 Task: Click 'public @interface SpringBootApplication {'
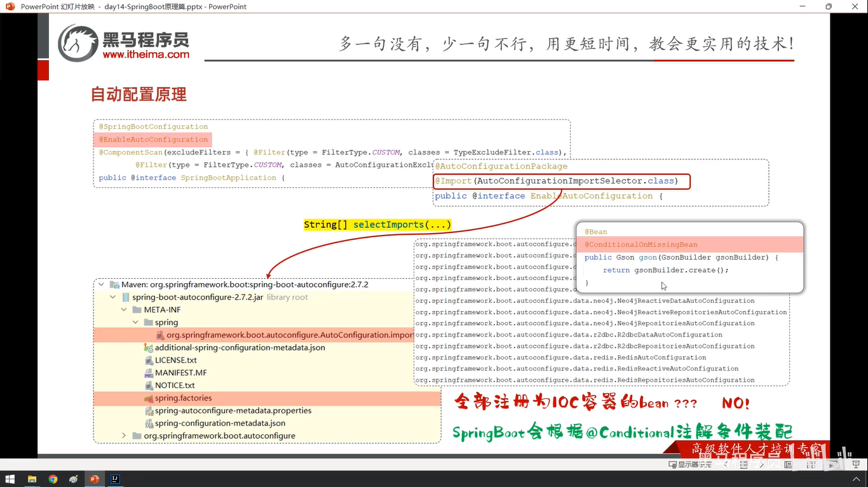192,178
